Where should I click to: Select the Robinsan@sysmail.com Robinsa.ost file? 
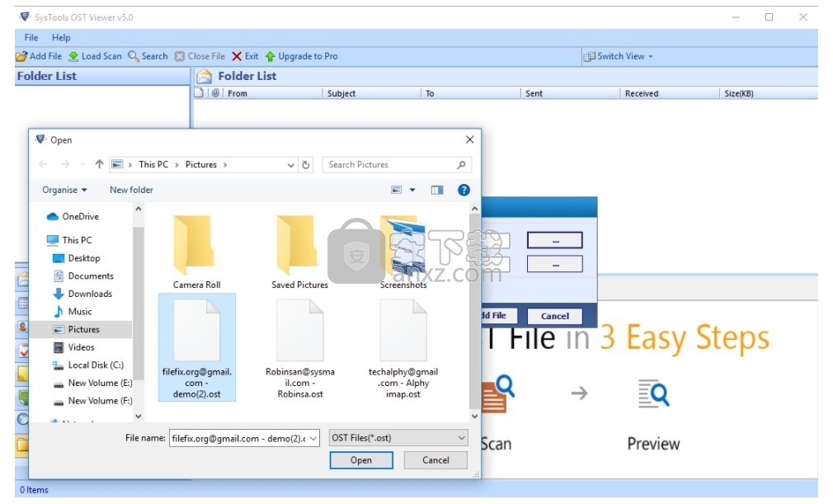click(x=300, y=348)
